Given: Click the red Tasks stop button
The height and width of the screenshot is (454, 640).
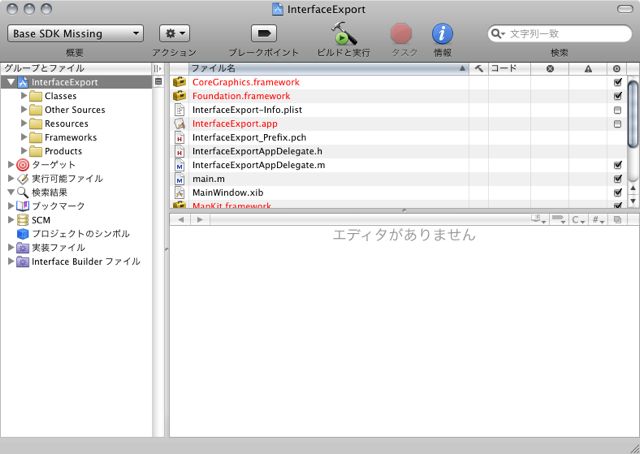Looking at the screenshot, I should [401, 33].
